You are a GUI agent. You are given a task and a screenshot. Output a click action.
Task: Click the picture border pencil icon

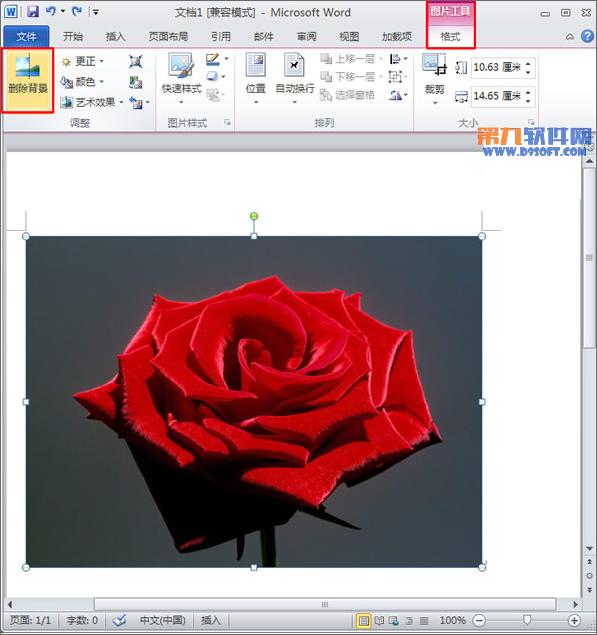click(x=213, y=59)
